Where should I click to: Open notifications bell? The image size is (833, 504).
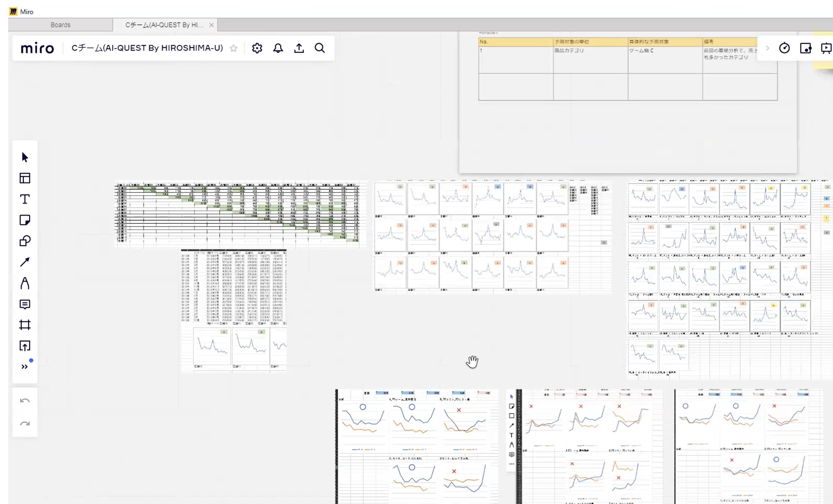(278, 48)
